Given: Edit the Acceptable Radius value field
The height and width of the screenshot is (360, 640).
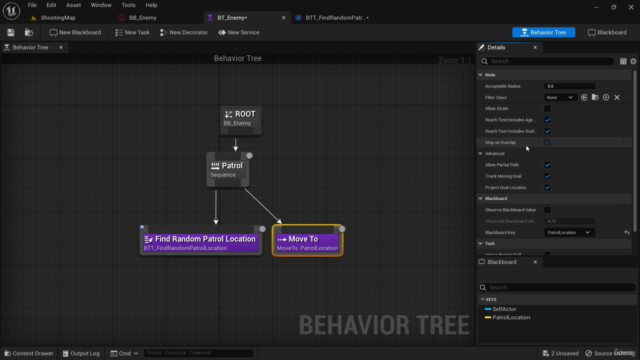Looking at the screenshot, I should pyautogui.click(x=569, y=86).
